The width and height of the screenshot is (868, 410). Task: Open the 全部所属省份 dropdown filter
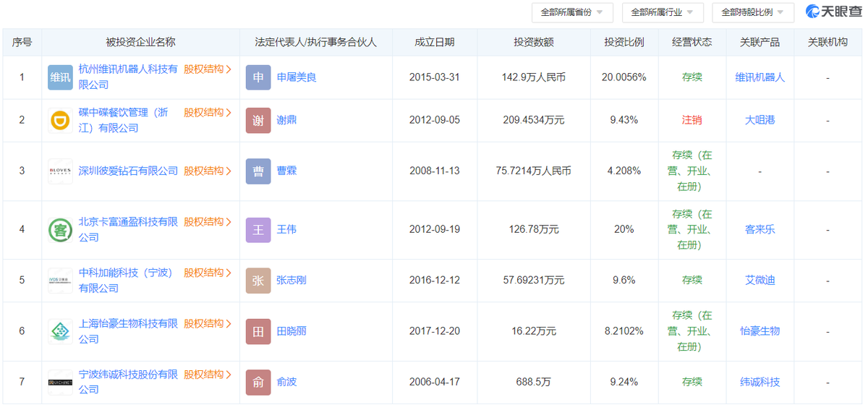pos(572,12)
